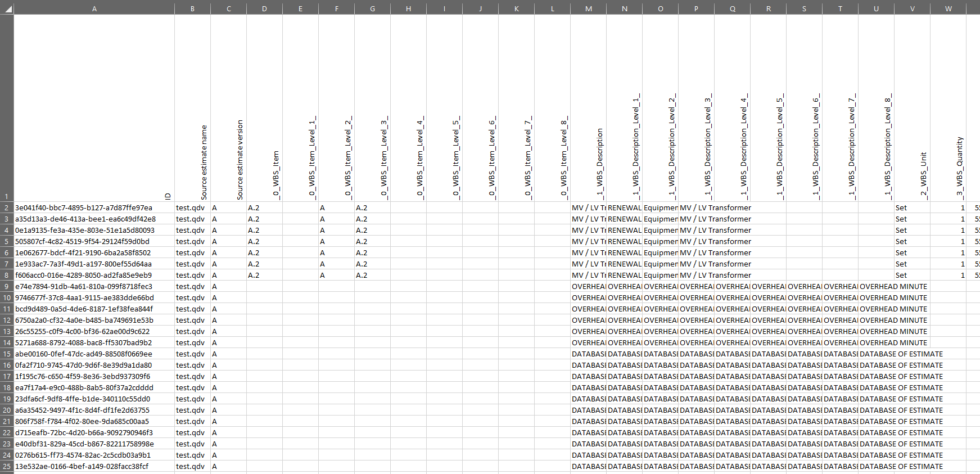
Task: Click column V header letter
Action: coord(912,8)
